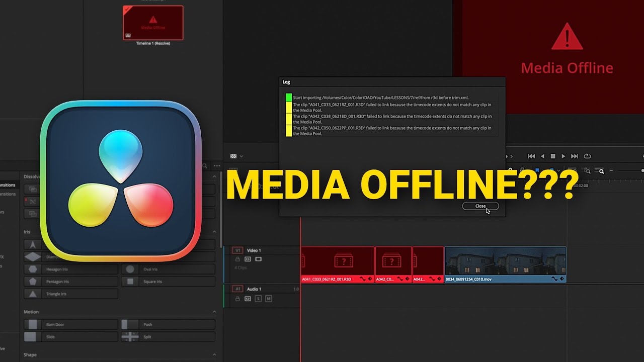Image resolution: width=644 pixels, height=362 pixels.
Task: Select the Pentagon Iris transition
Action: click(71, 282)
